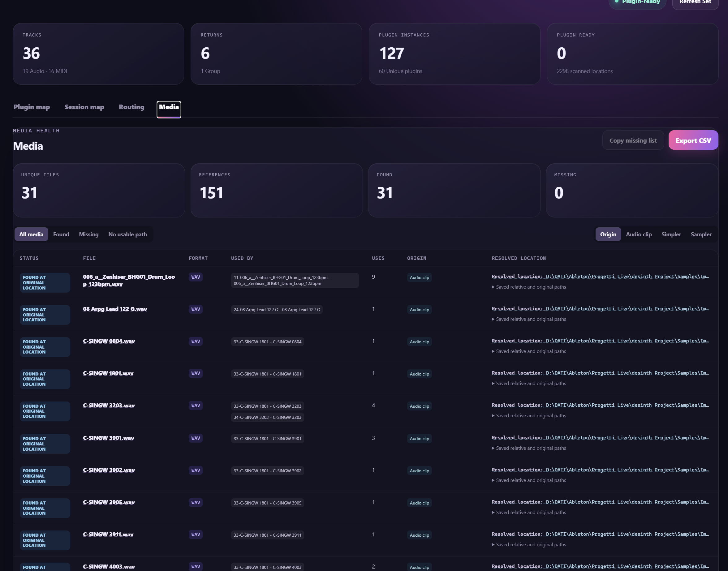Click the File column header
The image size is (728, 571).
pyautogui.click(x=89, y=258)
